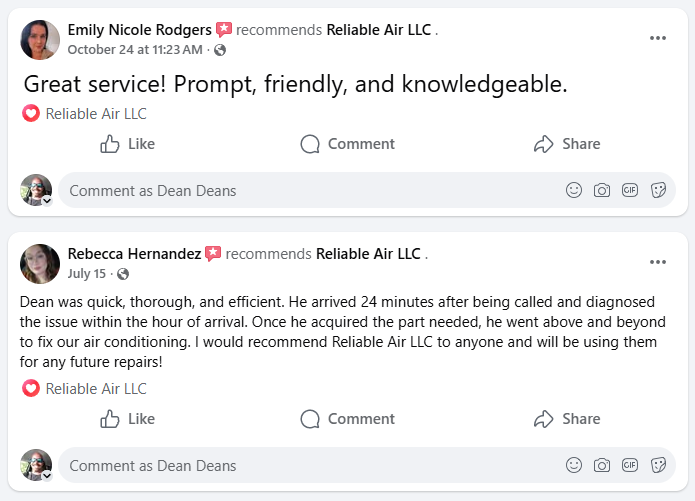Type in Rebecca's post comment field
Viewport: 695px width, 501px height.
300,465
